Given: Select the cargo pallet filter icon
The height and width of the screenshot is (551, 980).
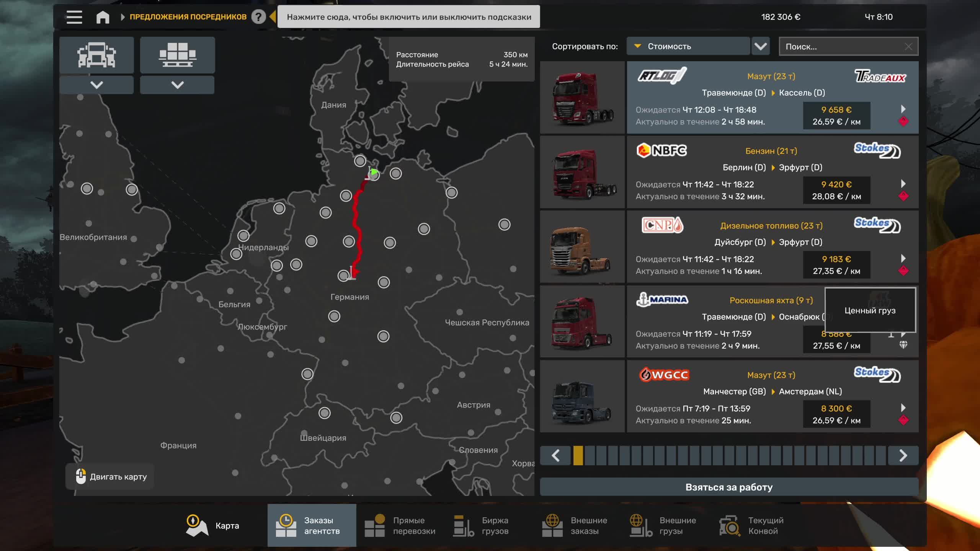Looking at the screenshot, I should coord(177,55).
